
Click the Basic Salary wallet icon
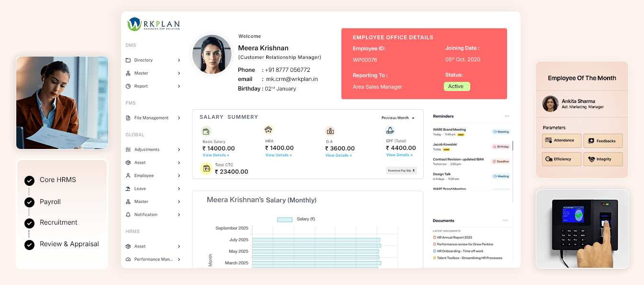tap(206, 131)
